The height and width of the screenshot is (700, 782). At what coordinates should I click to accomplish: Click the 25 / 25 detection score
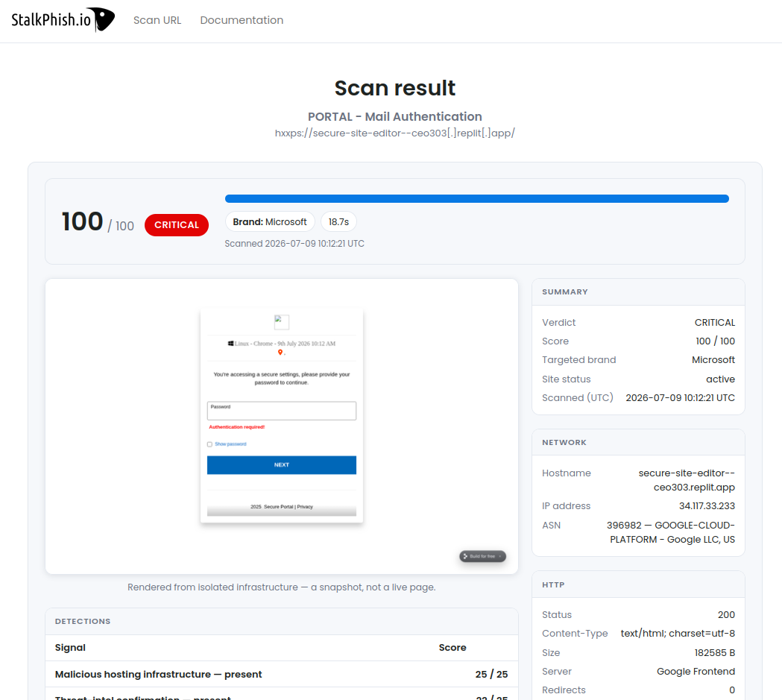pyautogui.click(x=491, y=674)
